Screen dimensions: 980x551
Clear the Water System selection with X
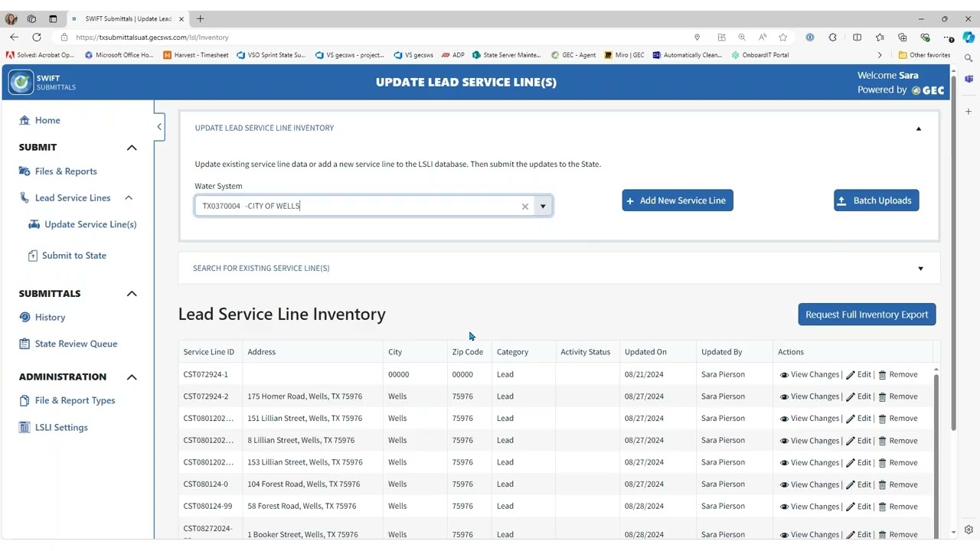525,207
